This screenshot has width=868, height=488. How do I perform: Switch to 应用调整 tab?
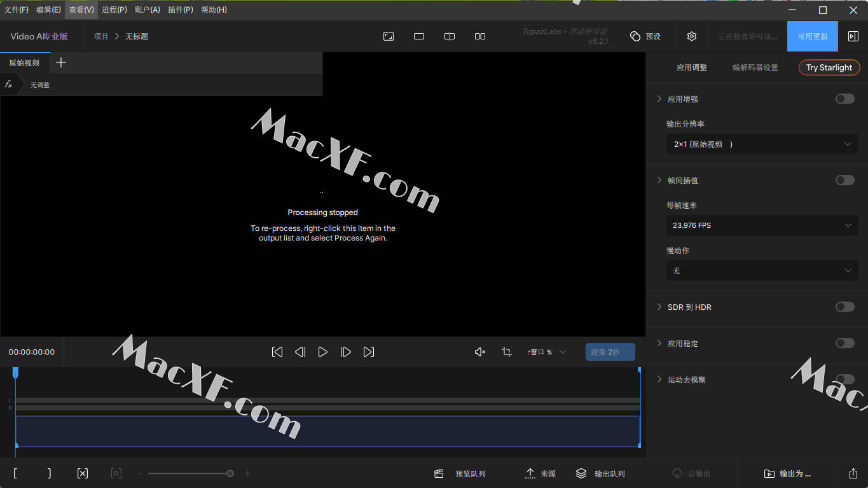tap(692, 67)
